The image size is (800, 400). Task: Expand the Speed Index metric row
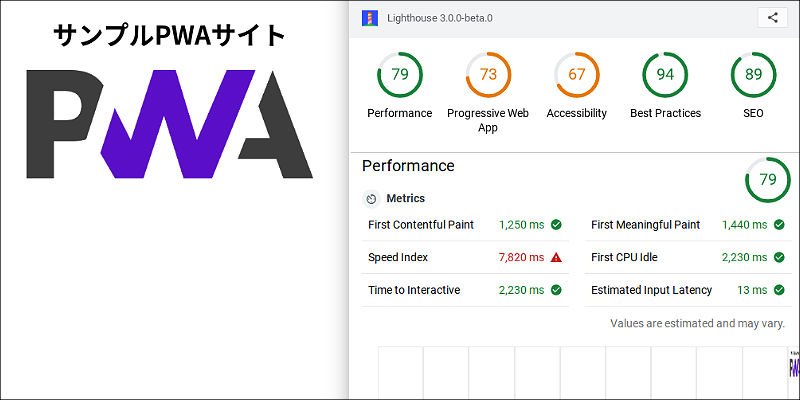pyautogui.click(x=465, y=257)
